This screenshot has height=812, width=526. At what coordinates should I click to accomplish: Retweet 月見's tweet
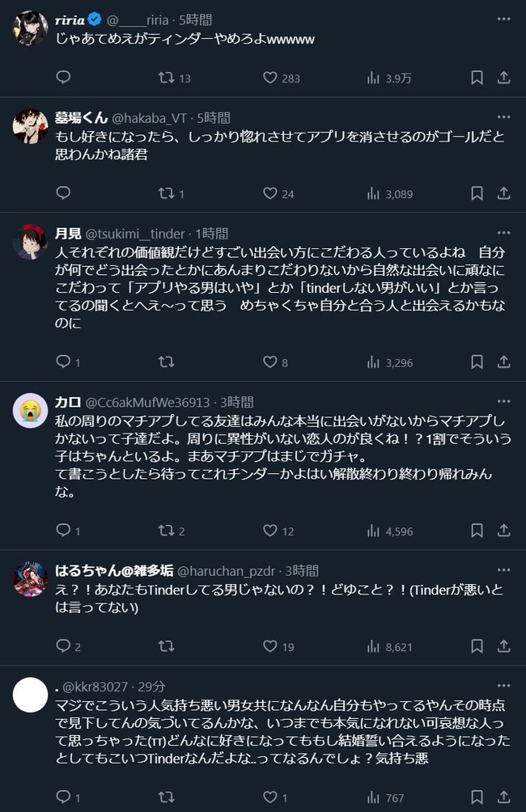click(x=166, y=362)
